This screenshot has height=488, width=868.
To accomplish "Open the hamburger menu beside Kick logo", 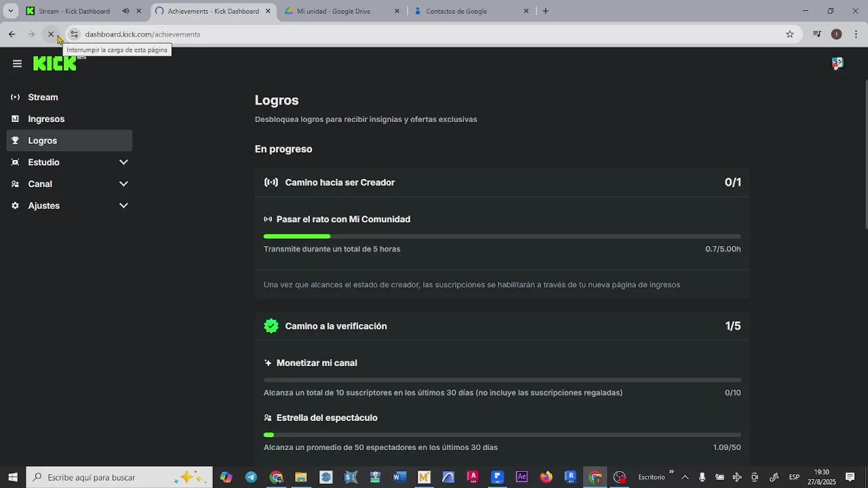I will click(17, 64).
